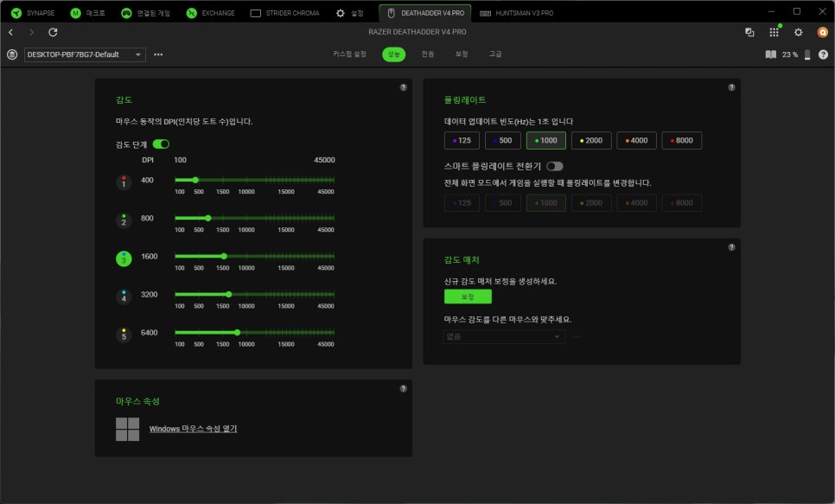
Task: Select DPI stage 2 circle
Action: coord(124,220)
